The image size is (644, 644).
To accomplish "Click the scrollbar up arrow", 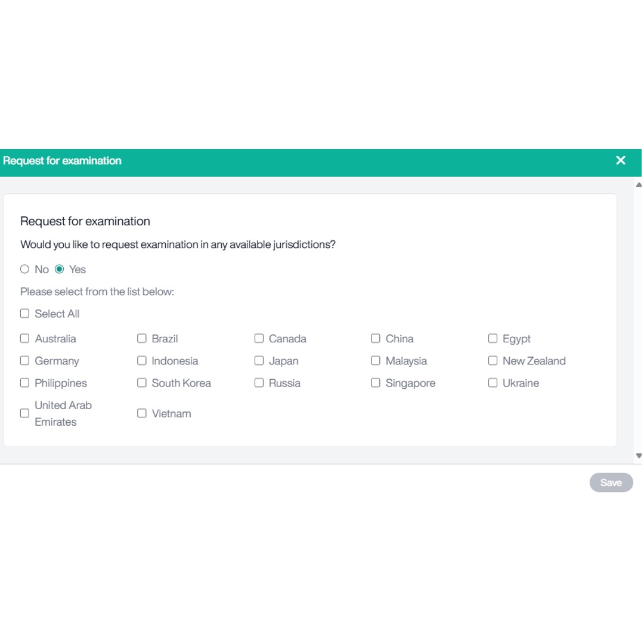I will pyautogui.click(x=639, y=185).
